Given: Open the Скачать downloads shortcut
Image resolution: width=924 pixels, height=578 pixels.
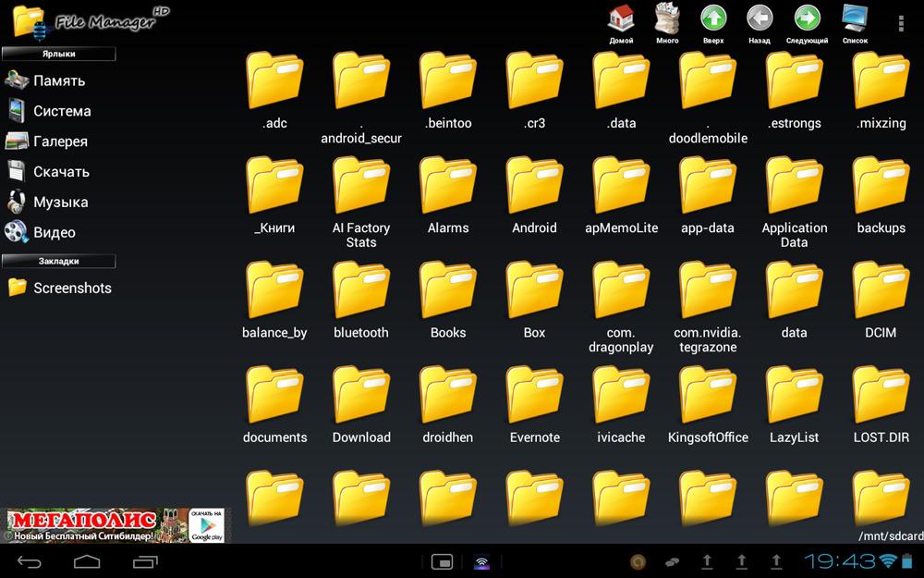Looking at the screenshot, I should point(60,171).
